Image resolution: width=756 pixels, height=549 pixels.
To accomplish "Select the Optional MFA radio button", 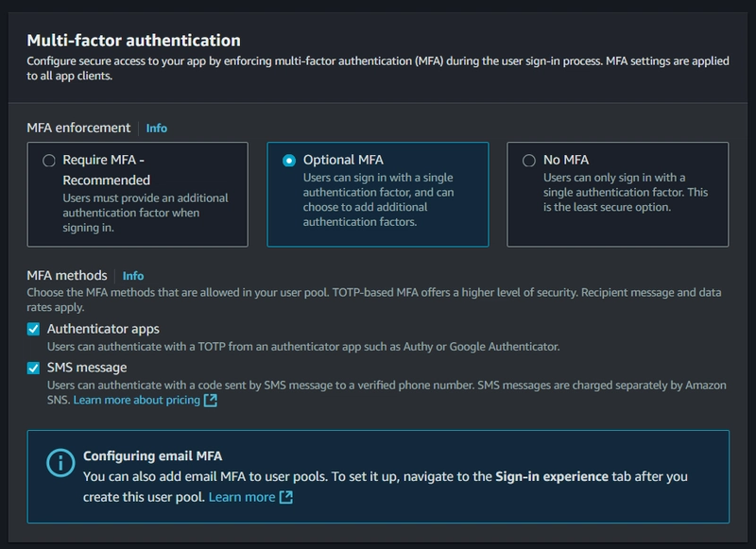I will point(289,161).
